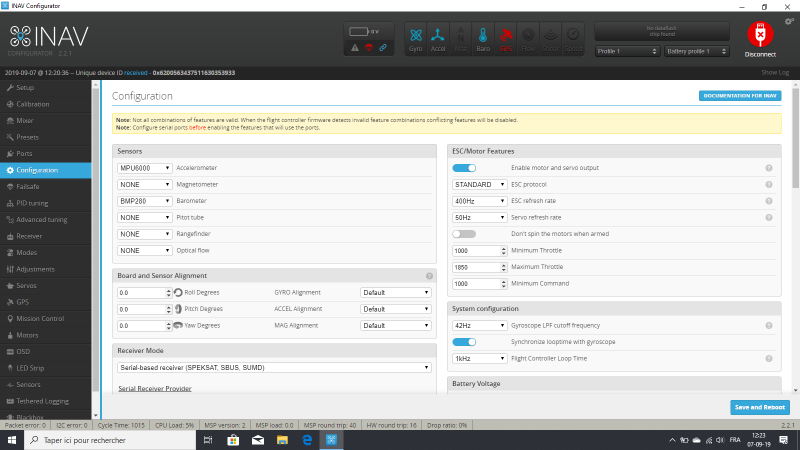Viewport: 800px width, 450px height.
Task: Open the PID tuning tab in sidebar
Action: [32, 203]
